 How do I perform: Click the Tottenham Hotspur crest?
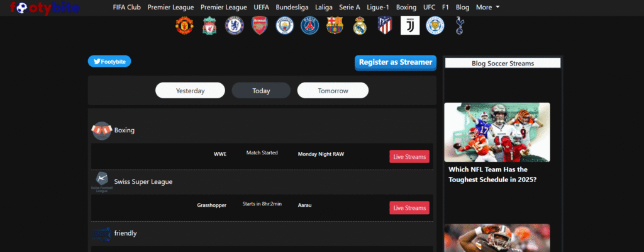click(460, 26)
